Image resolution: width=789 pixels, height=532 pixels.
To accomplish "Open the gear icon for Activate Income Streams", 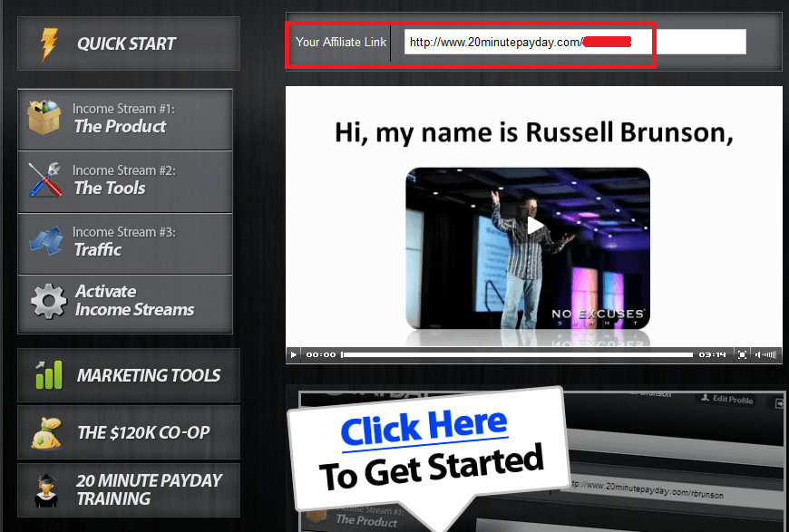I will click(48, 301).
